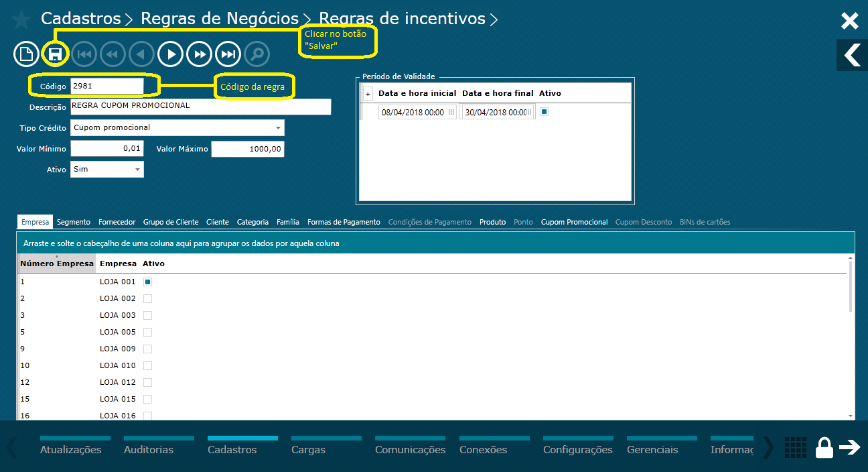Jump to last record with skip-forward icon
This screenshot has height=472, width=868.
pos(228,54)
